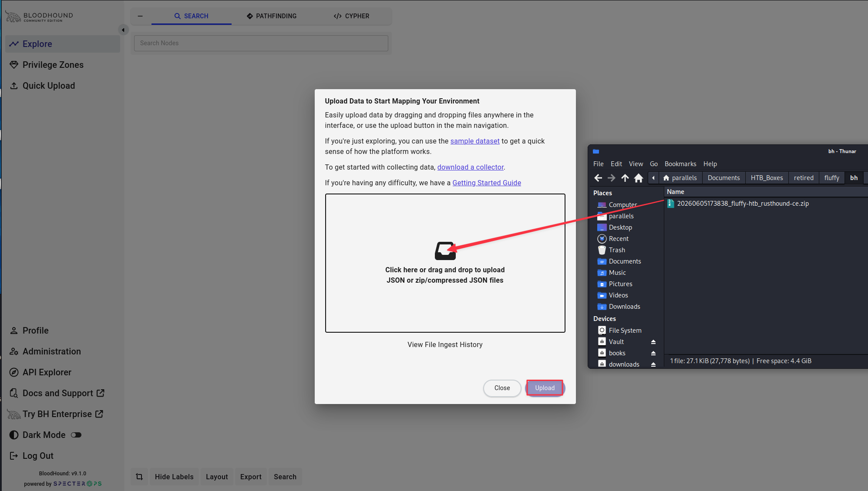
Task: Sort Thunar files by Name column
Action: point(766,192)
